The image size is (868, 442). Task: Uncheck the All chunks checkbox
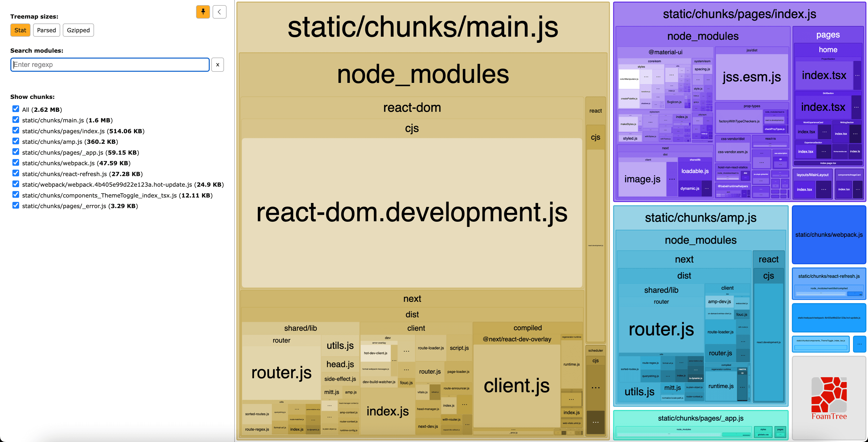pyautogui.click(x=16, y=109)
